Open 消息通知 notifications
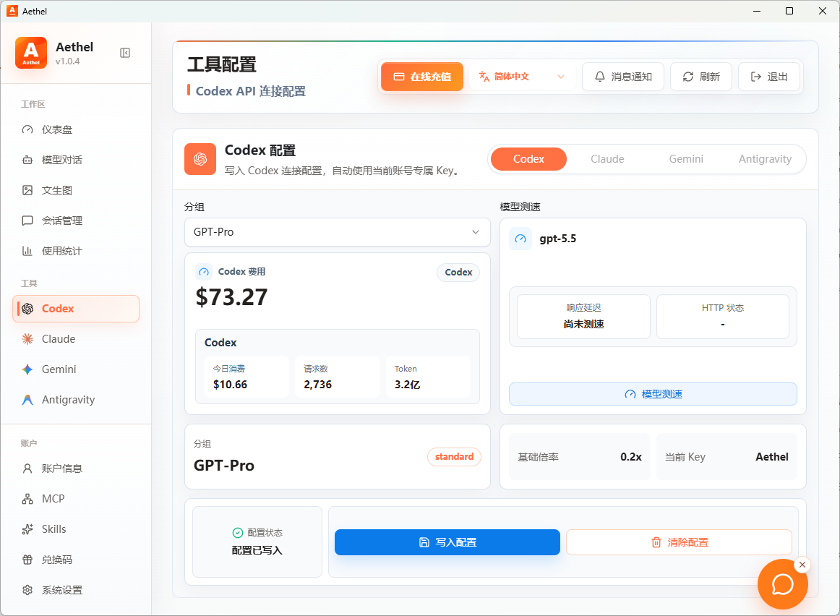This screenshot has width=840, height=616. point(623,77)
